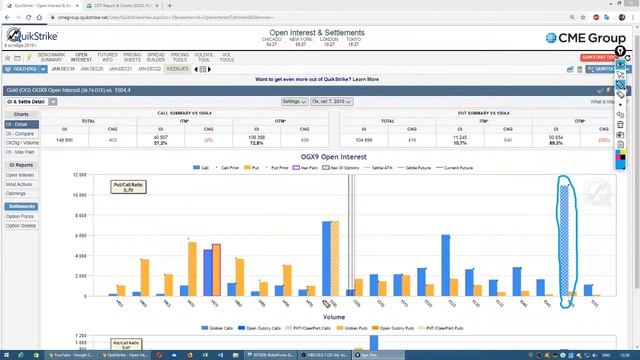640x360 pixels.
Task: Open the Option Prices settlements link
Action: pyautogui.click(x=20, y=216)
